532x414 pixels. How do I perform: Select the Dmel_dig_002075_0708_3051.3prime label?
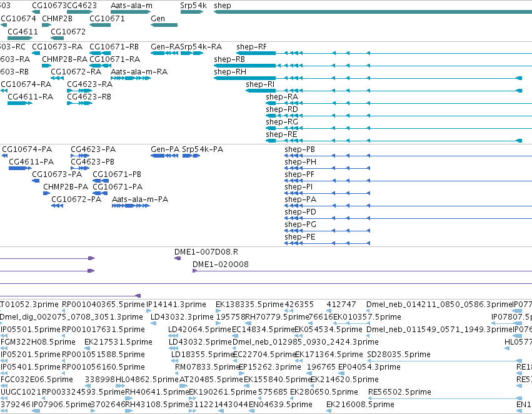tap(71, 317)
